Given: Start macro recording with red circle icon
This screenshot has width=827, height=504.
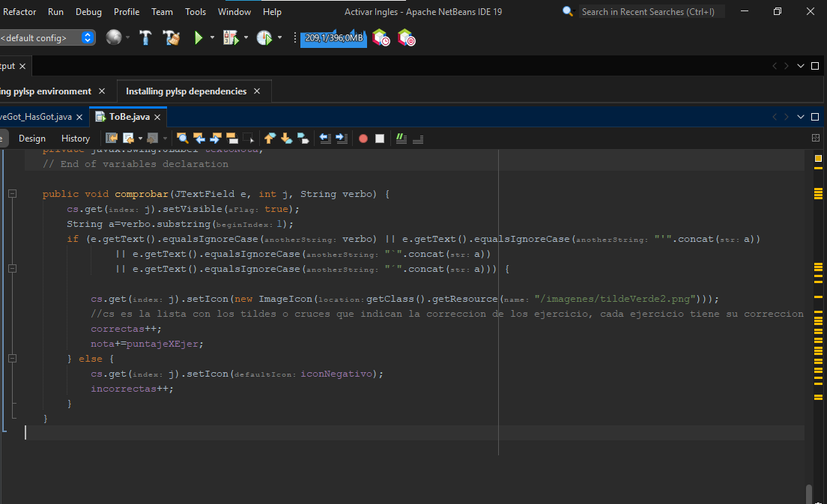Looking at the screenshot, I should pyautogui.click(x=363, y=138).
